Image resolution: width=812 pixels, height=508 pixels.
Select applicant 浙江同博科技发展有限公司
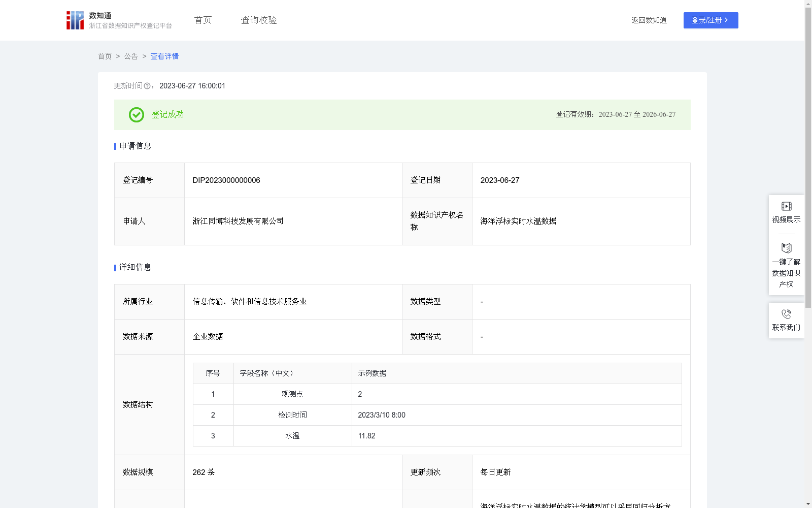click(238, 221)
